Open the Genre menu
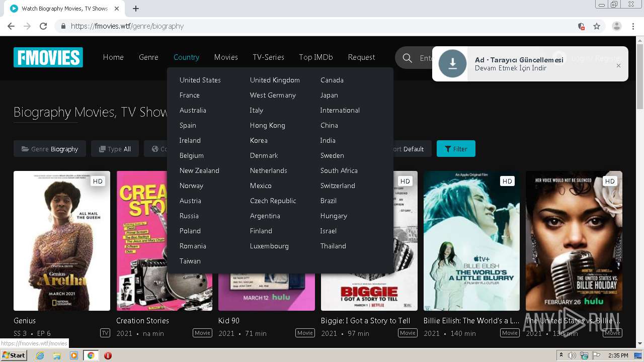This screenshot has height=362, width=644. [x=148, y=57]
